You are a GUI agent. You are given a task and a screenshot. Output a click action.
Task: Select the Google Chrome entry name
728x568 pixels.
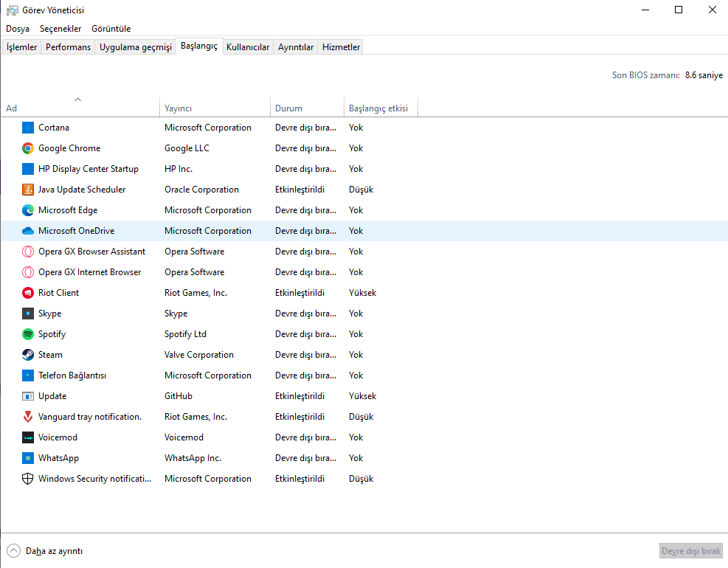[x=69, y=148]
